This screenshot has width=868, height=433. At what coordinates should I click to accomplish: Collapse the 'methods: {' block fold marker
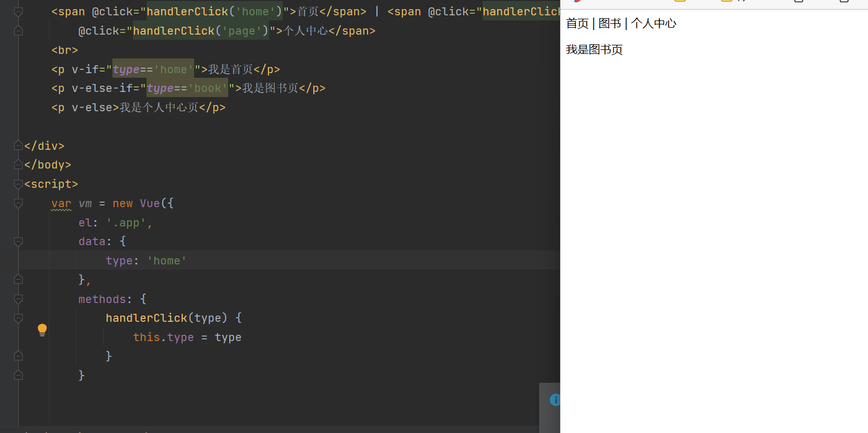18,299
